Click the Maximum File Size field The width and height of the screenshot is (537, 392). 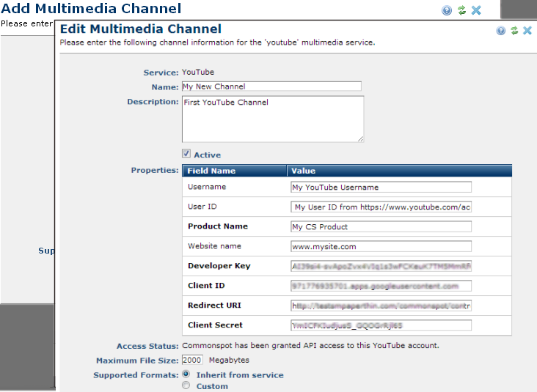[192, 360]
